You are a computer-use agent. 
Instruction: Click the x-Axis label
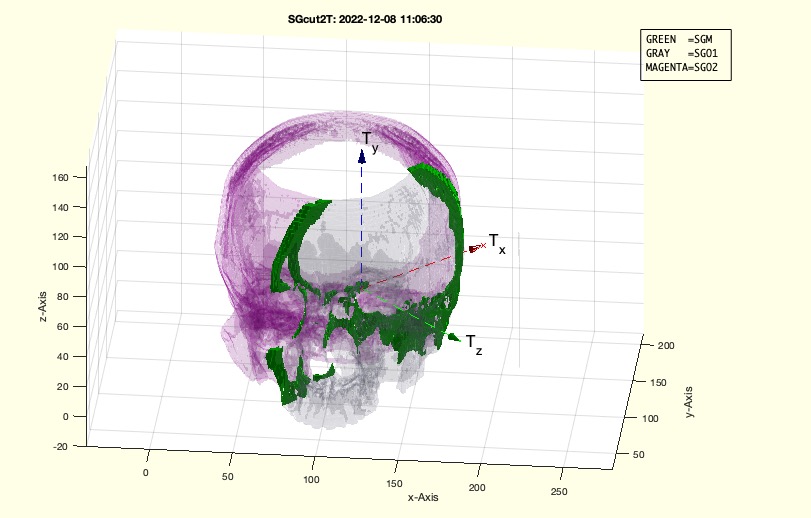[x=423, y=496]
